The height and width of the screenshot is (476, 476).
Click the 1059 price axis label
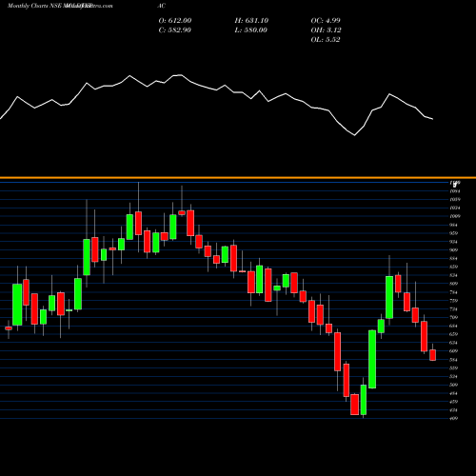click(455, 200)
